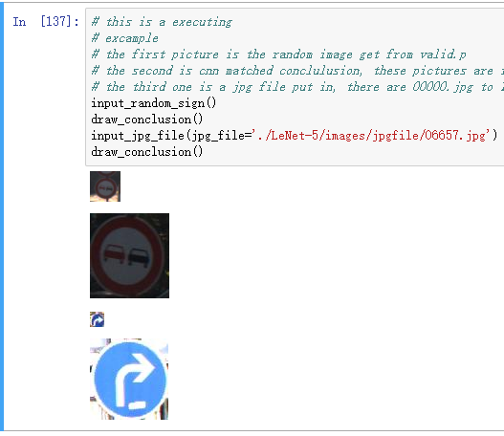Click the comment mentioning 00000.jpg file
The image size is (504, 436).
tap(297, 87)
